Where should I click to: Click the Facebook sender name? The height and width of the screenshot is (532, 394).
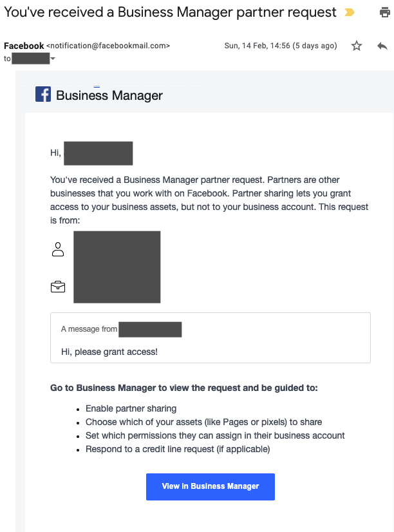coord(24,46)
